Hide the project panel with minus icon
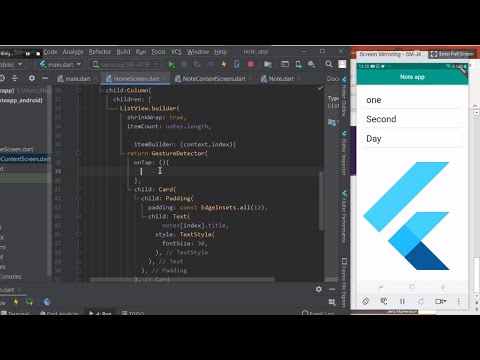The height and width of the screenshot is (360, 480). [45, 78]
